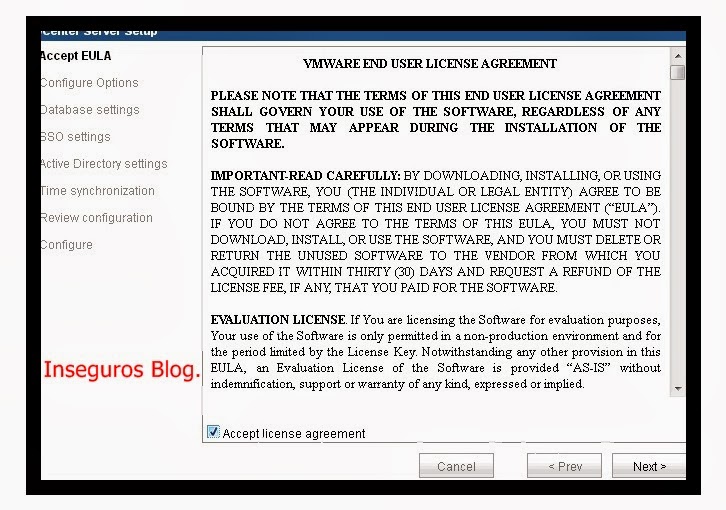Switch to the SSO settings step
The height and width of the screenshot is (510, 726).
click(75, 137)
